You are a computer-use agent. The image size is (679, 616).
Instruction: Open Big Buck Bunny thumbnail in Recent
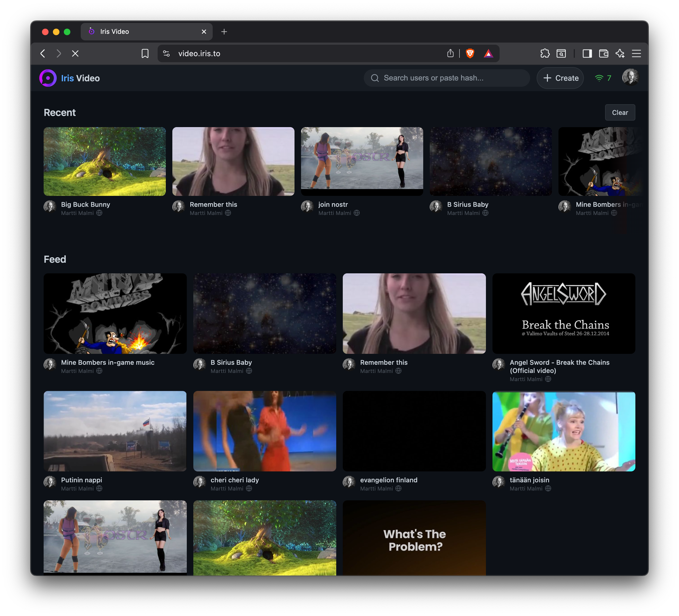[104, 162]
